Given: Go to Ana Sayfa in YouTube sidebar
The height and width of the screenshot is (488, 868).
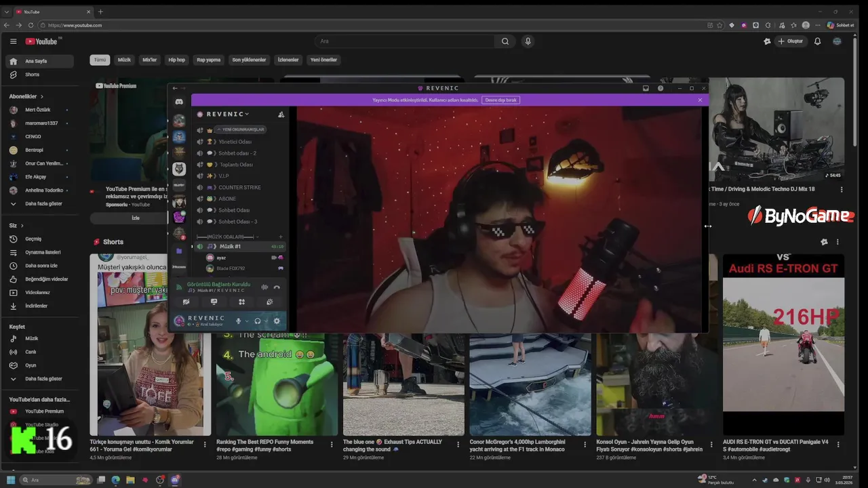Looking at the screenshot, I should coord(40,61).
